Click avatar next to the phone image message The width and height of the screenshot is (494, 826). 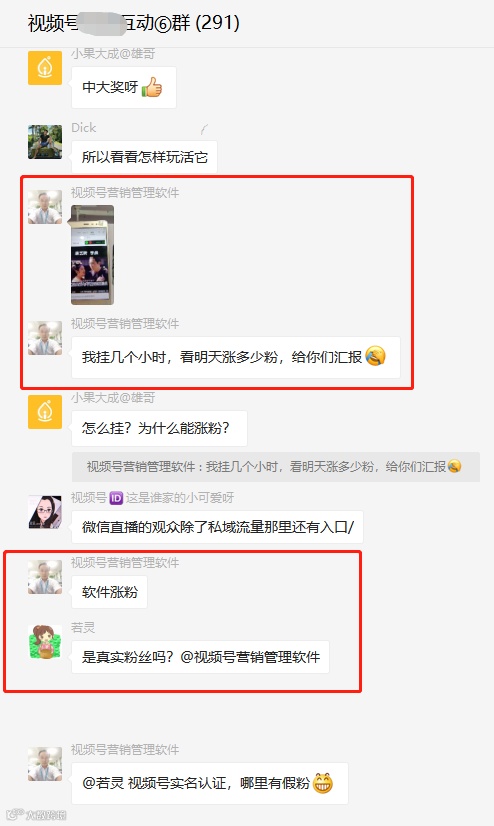45,207
